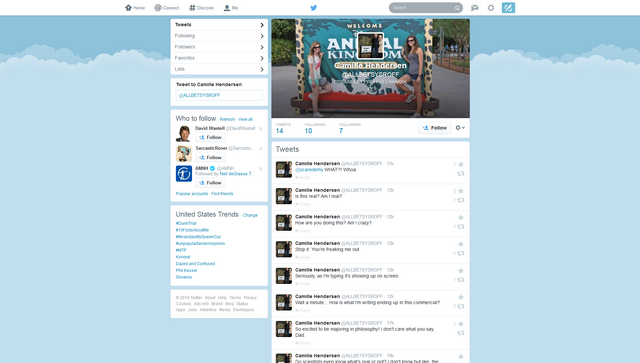640x363 pixels.
Task: Favorite the 'How are you doing this' tweet
Action: (461, 217)
